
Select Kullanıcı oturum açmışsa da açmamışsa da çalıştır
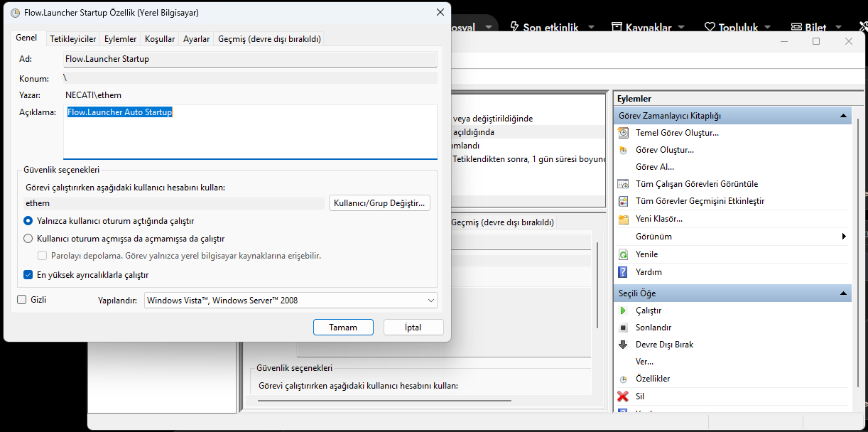tap(28, 239)
